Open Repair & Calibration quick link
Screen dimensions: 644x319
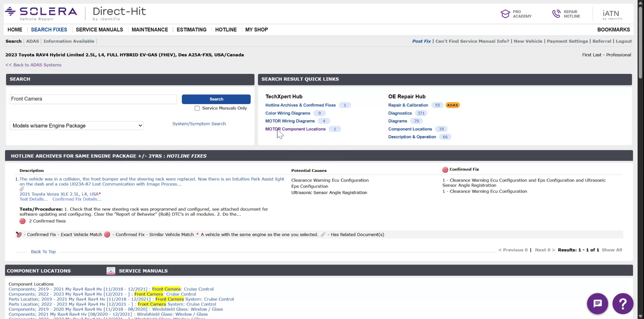coord(408,105)
